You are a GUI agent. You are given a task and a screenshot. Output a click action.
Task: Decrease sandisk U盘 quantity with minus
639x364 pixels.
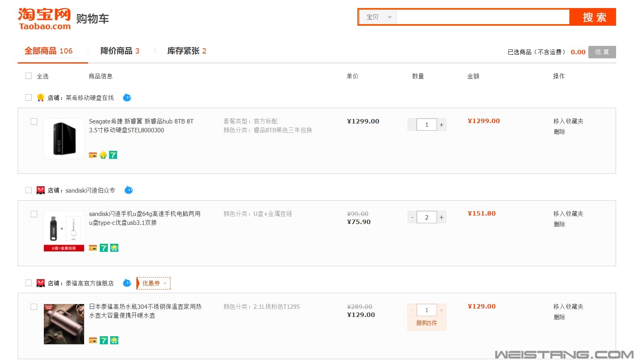pos(412,217)
